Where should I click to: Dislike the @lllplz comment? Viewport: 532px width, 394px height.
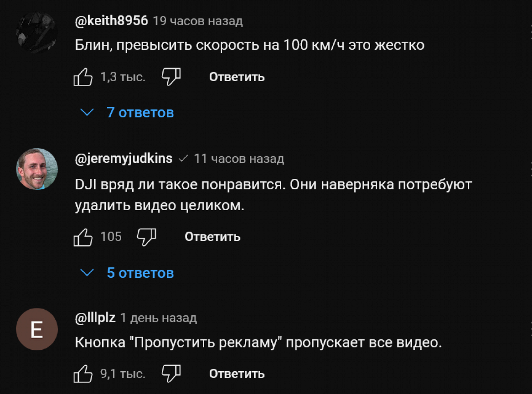[171, 374]
